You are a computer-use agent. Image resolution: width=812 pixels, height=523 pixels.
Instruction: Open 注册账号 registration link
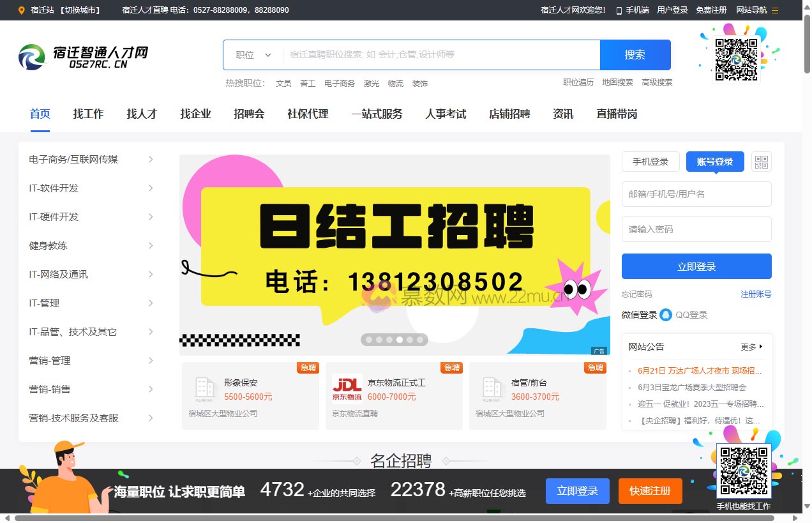756,294
